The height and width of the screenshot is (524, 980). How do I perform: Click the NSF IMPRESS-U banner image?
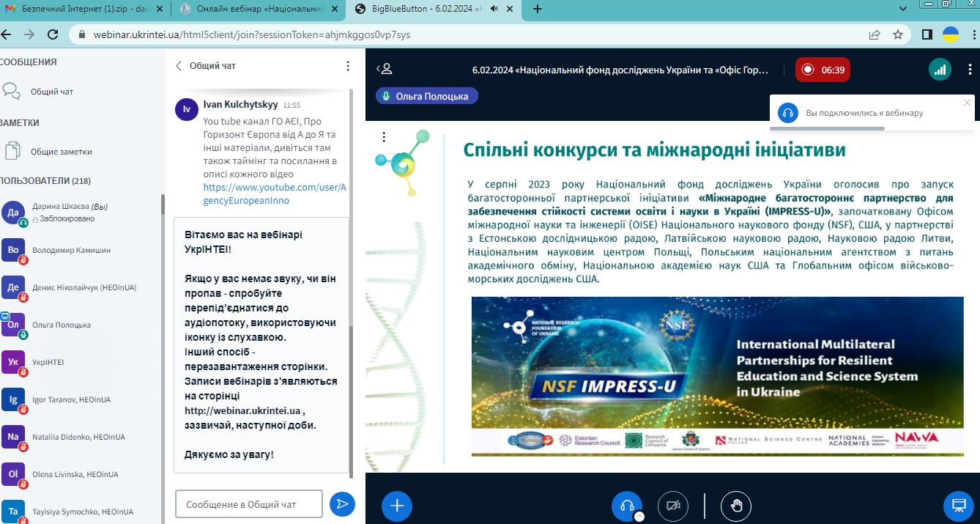717,376
